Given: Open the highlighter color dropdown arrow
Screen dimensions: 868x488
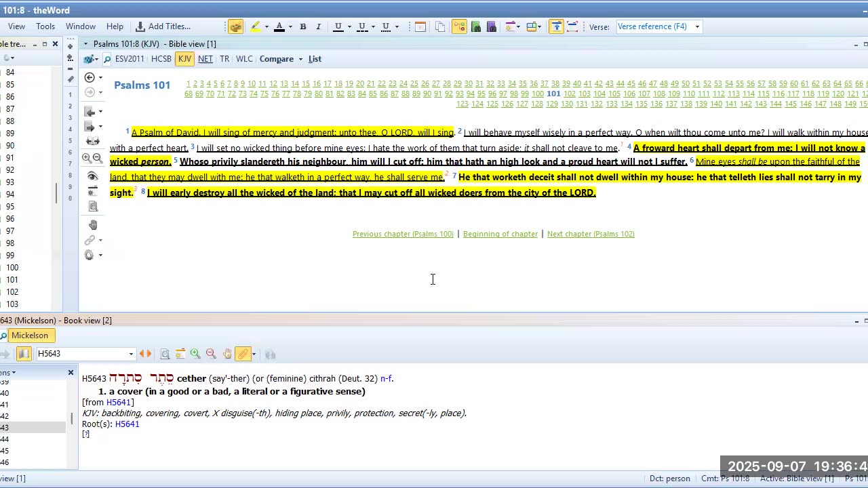Looking at the screenshot, I should pos(267,26).
